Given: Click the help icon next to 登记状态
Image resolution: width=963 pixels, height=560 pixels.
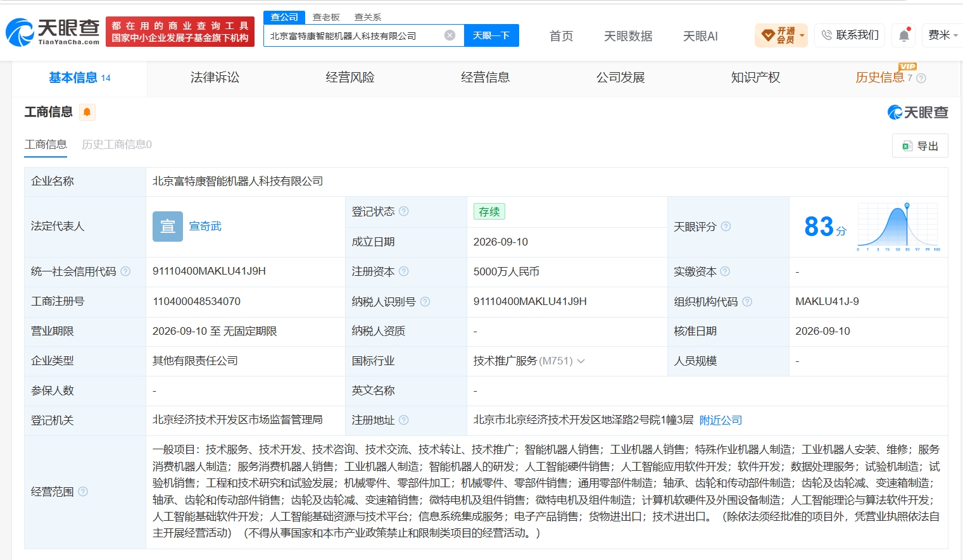Looking at the screenshot, I should click(x=404, y=211).
